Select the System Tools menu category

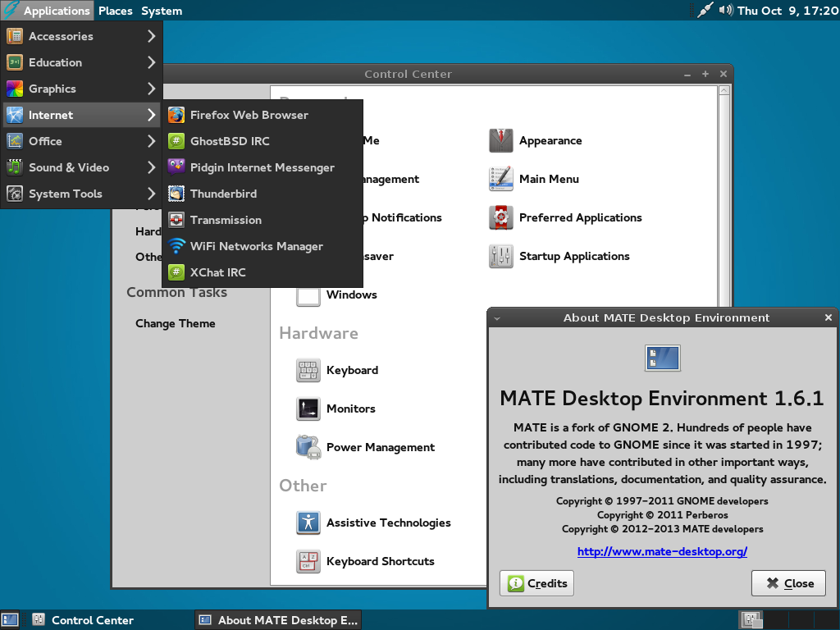coord(81,194)
